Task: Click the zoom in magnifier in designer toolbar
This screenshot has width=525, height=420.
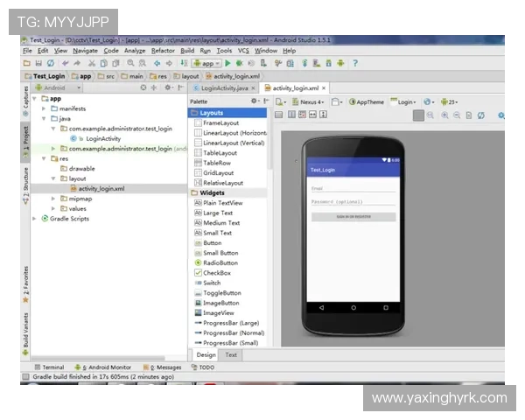Action: point(444,115)
